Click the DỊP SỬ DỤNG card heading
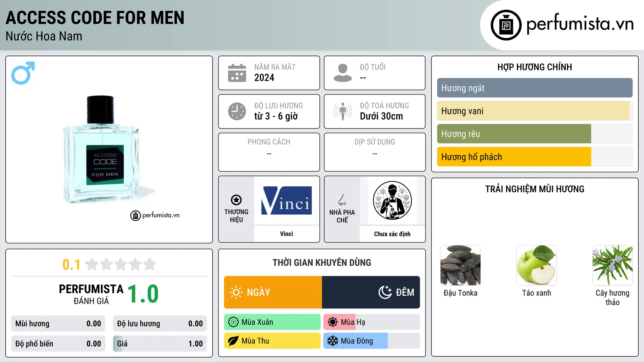The image size is (644, 362). [x=375, y=142]
